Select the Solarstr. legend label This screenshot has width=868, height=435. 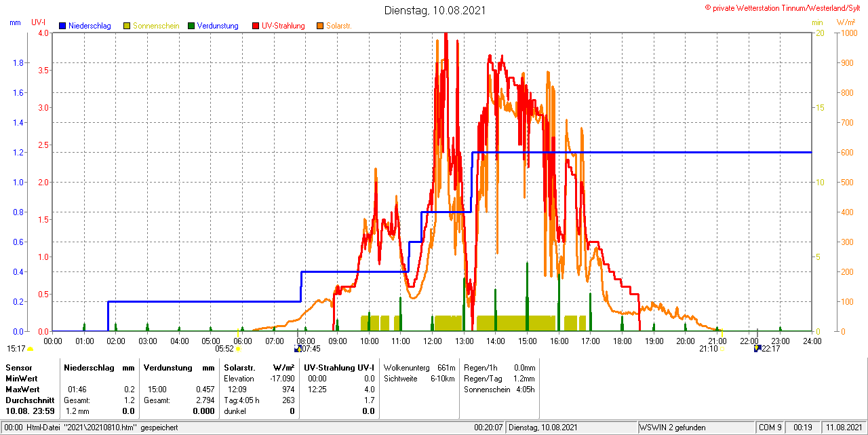[338, 26]
